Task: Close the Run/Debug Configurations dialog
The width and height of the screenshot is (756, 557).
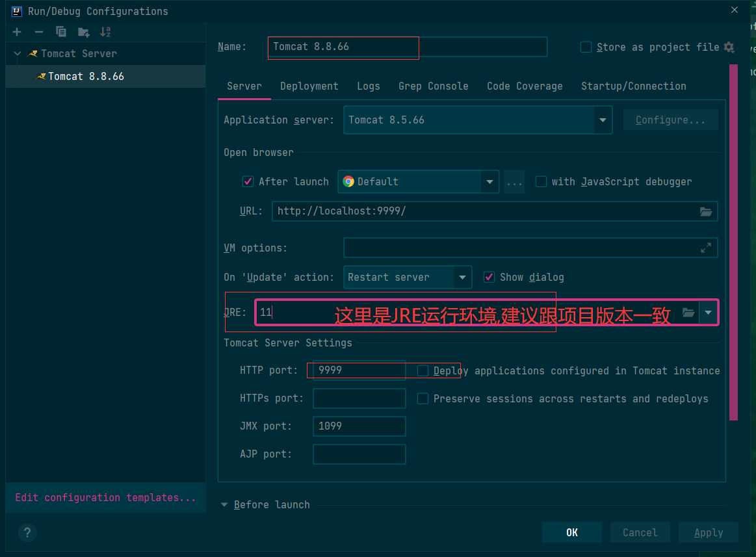Action: point(735,10)
